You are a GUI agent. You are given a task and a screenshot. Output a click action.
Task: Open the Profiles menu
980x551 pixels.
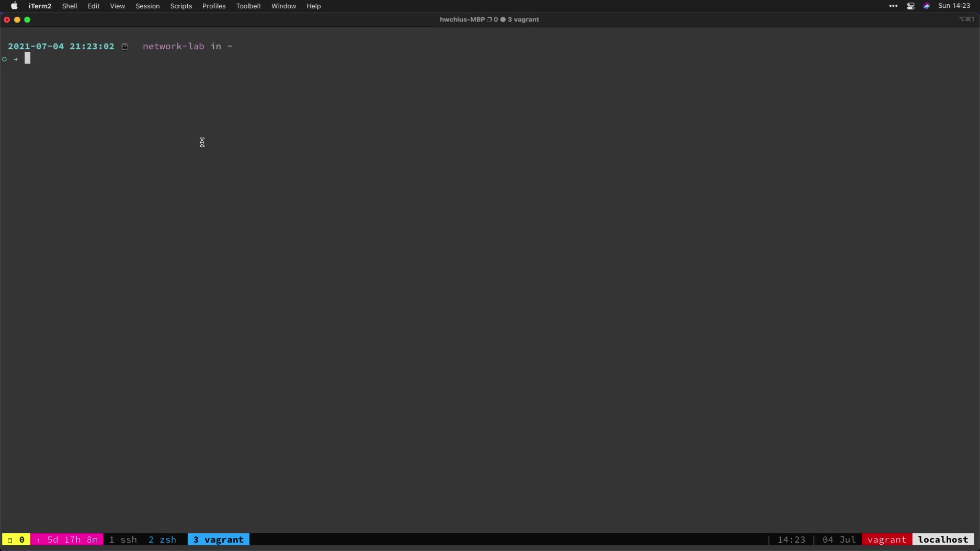click(213, 6)
